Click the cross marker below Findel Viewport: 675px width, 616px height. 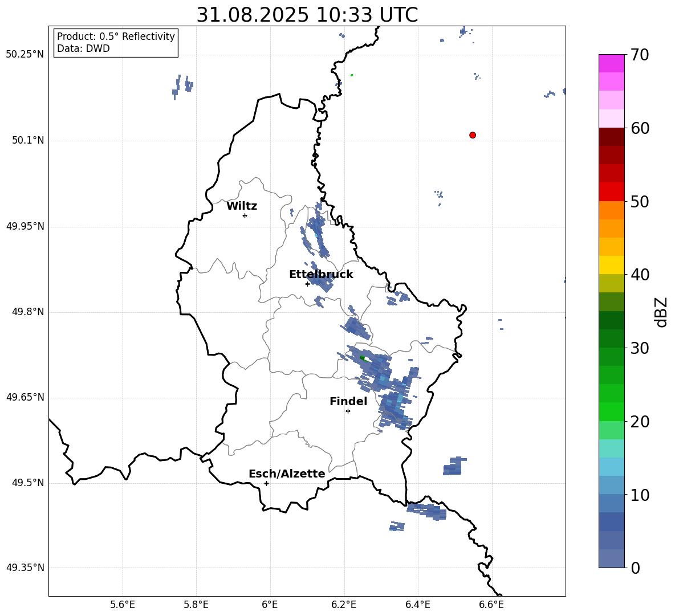pyautogui.click(x=348, y=411)
